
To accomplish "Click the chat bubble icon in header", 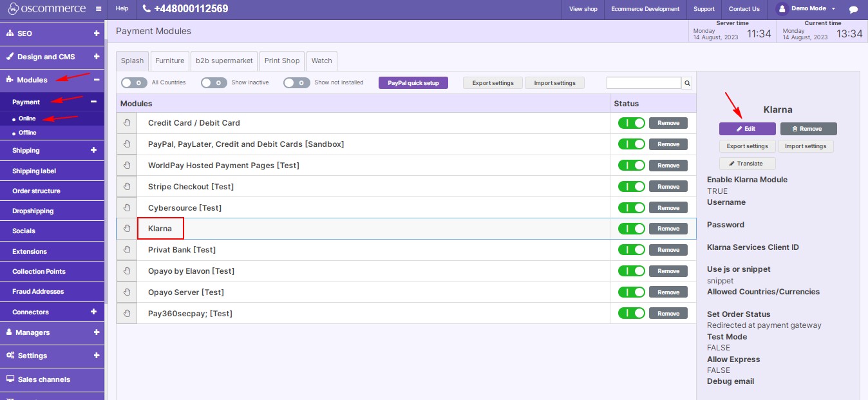I will pyautogui.click(x=853, y=9).
